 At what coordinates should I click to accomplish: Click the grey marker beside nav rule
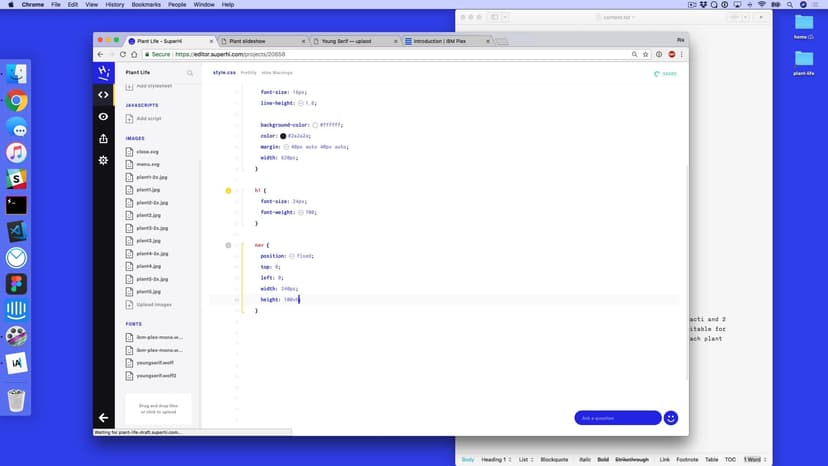(228, 244)
